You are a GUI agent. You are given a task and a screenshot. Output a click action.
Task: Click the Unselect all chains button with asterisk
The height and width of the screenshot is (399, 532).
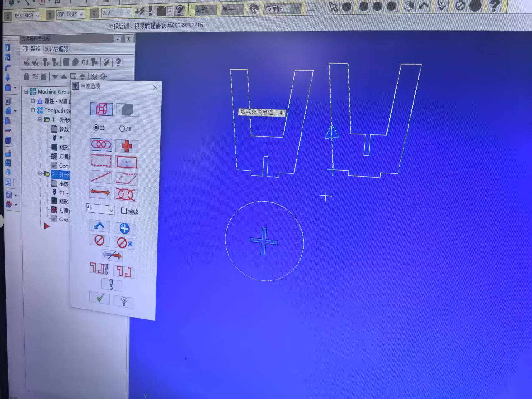[x=124, y=243]
